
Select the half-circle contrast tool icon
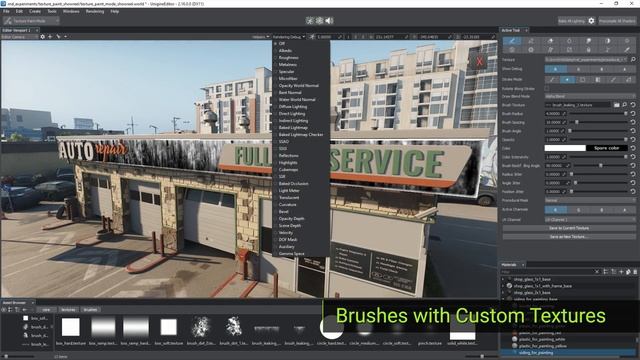point(608,41)
